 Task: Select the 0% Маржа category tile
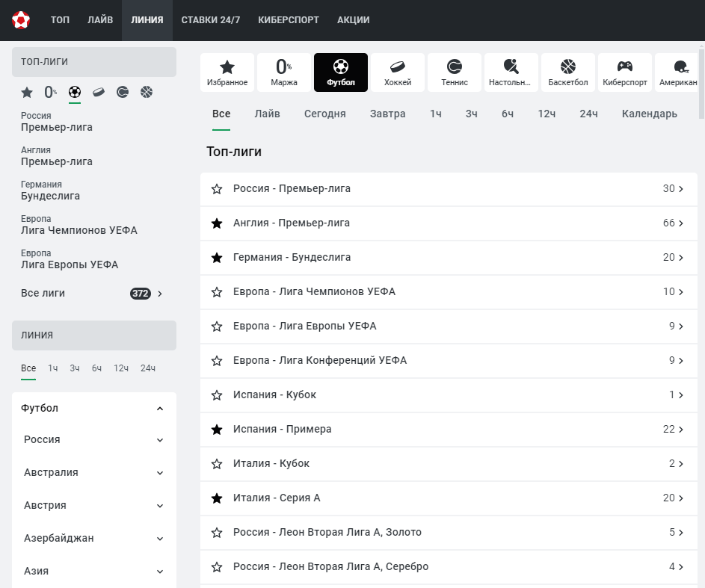pos(284,72)
